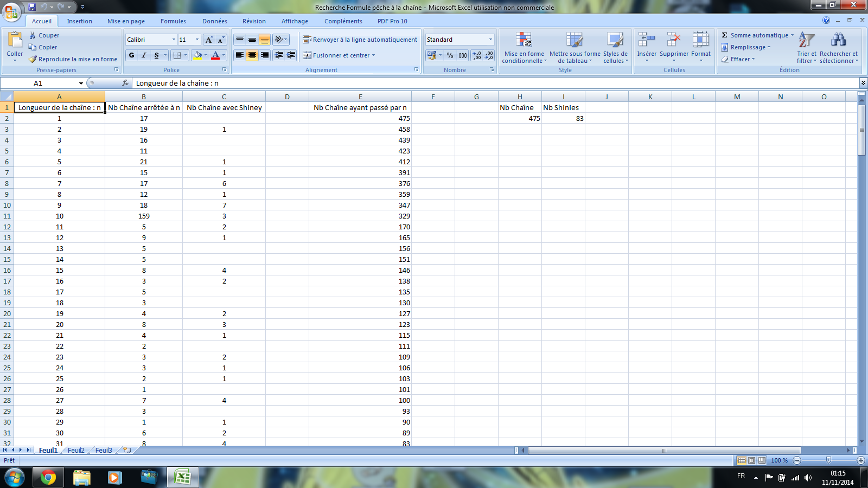Image resolution: width=868 pixels, height=488 pixels.
Task: Toggle align text left
Action: (239, 55)
